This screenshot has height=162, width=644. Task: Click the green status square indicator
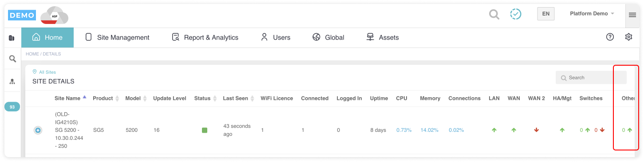[205, 130]
